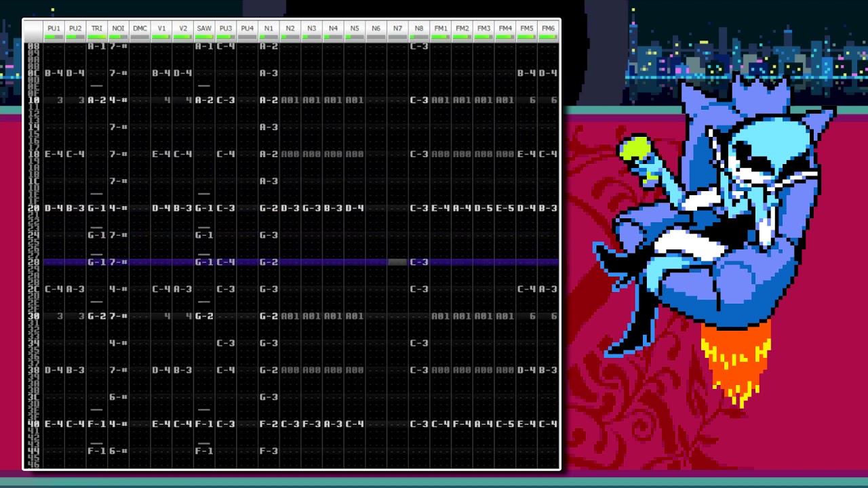Click row number 40 in the pattern
This screenshot has width=868, height=488.
(x=33, y=424)
